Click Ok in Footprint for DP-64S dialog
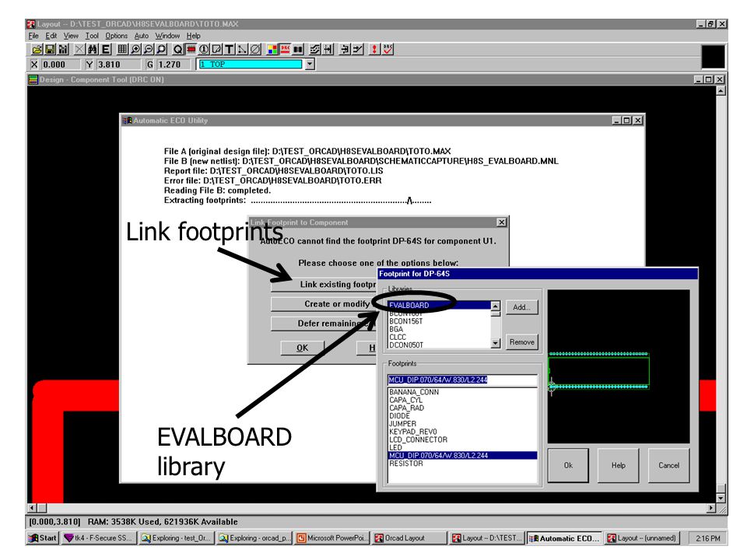 tap(568, 465)
